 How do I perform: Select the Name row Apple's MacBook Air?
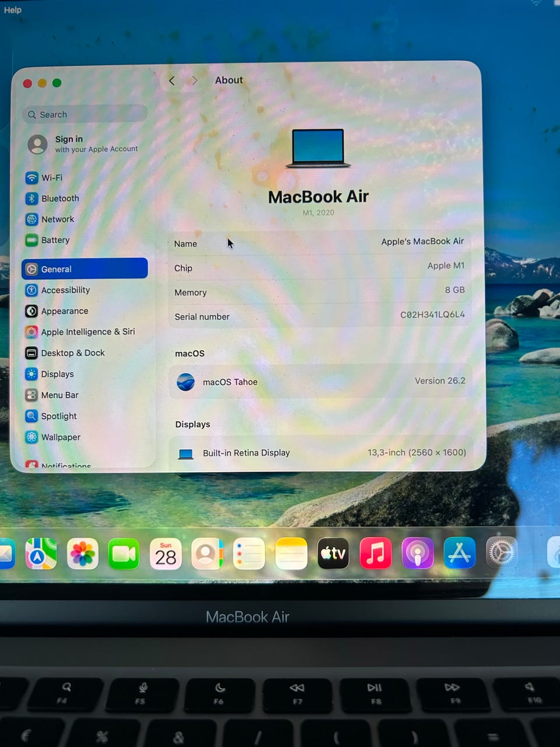coord(320,243)
